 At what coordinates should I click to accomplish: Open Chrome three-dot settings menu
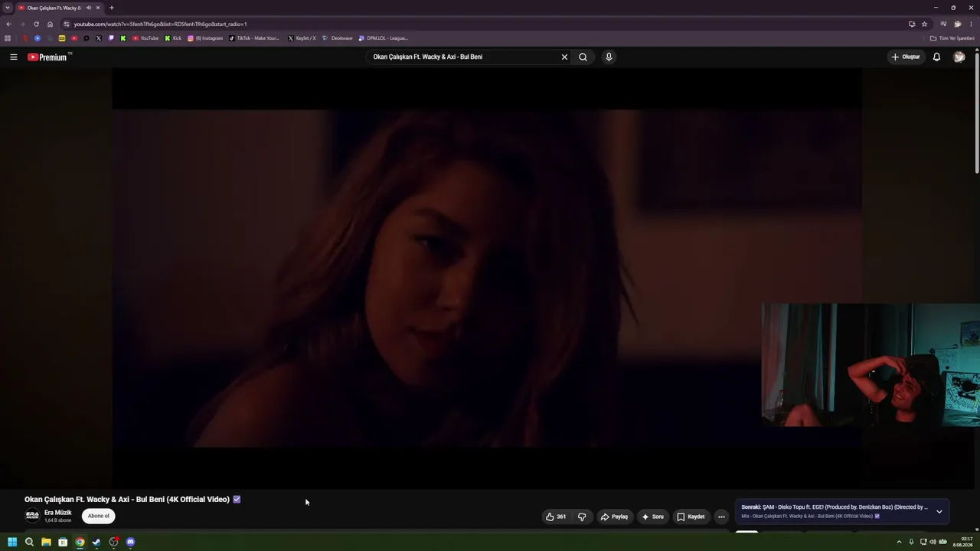pyautogui.click(x=971, y=24)
